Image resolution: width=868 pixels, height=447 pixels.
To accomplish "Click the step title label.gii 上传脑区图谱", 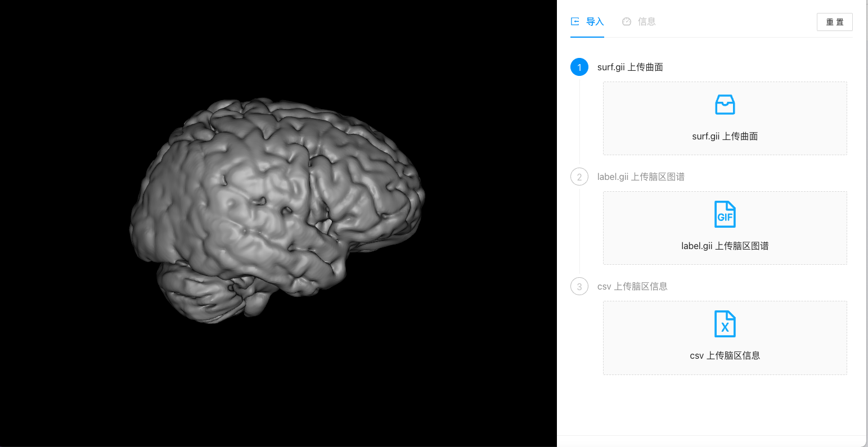I will pyautogui.click(x=641, y=177).
